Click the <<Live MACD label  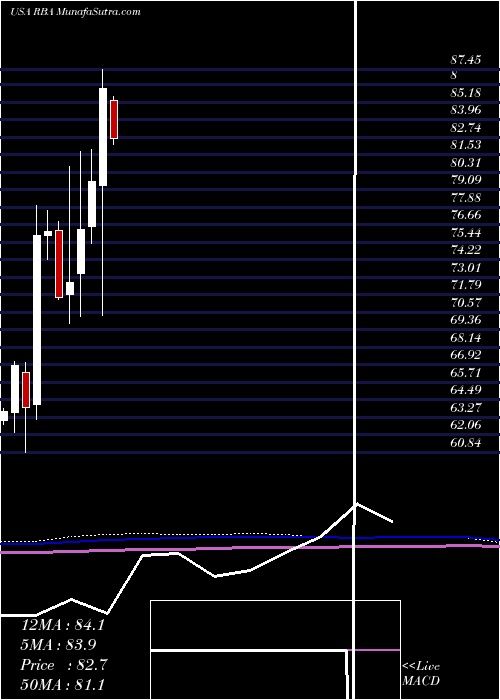click(421, 674)
